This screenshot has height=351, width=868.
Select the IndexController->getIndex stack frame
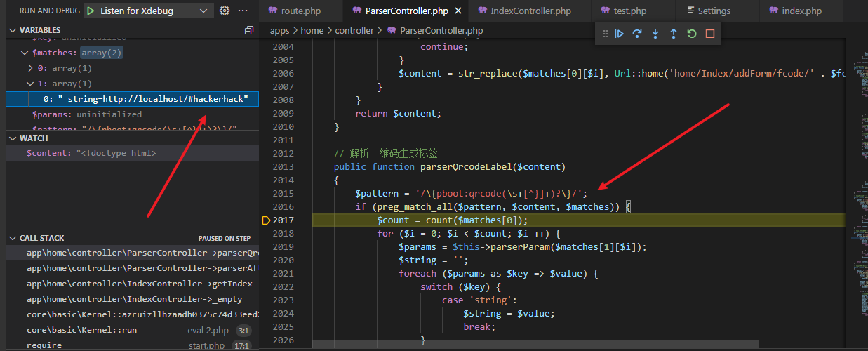tap(132, 284)
